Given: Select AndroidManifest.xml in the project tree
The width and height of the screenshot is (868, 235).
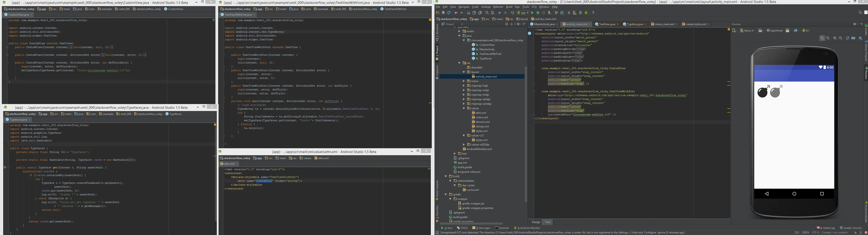Looking at the screenshot, I should pos(479,149).
